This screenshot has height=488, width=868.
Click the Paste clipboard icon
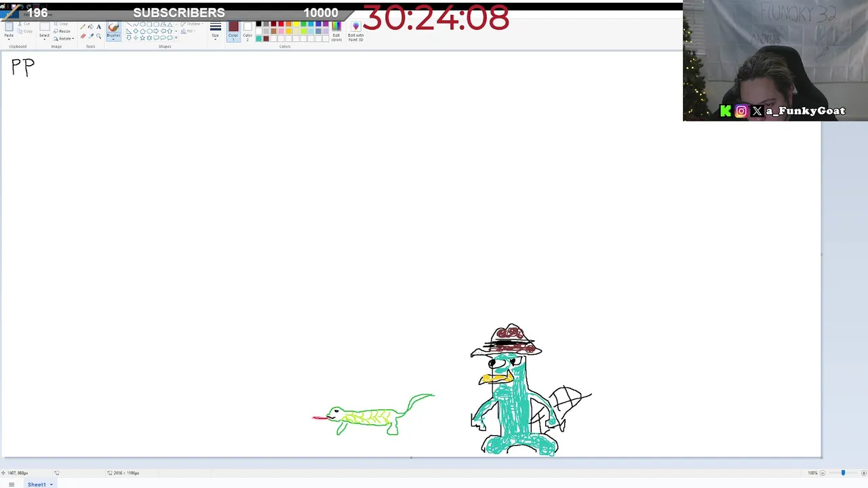tap(9, 27)
